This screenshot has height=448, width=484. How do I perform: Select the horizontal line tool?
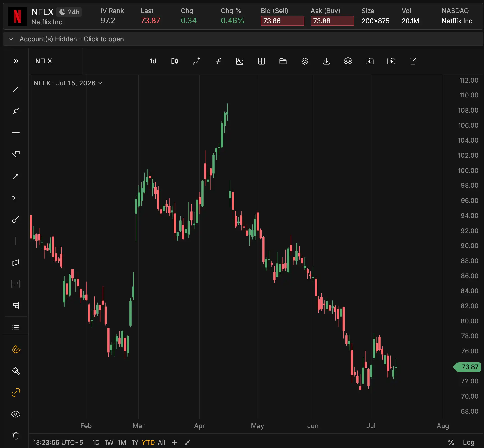(16, 133)
